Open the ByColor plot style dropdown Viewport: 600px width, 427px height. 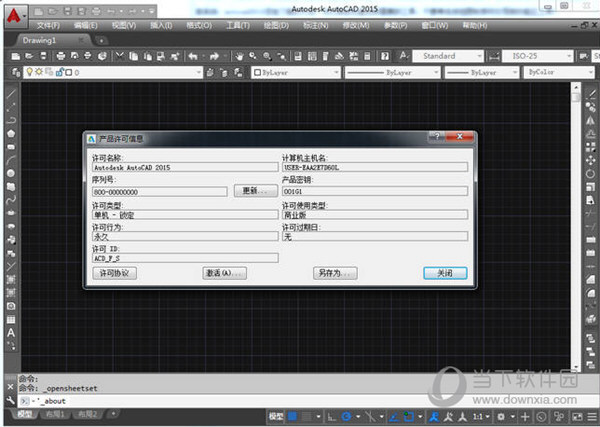pyautogui.click(x=590, y=72)
